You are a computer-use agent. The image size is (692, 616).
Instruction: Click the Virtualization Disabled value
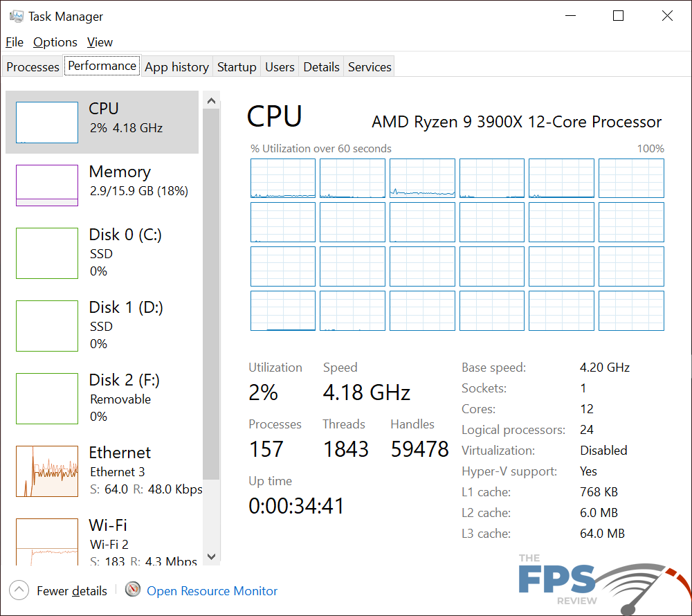(603, 451)
